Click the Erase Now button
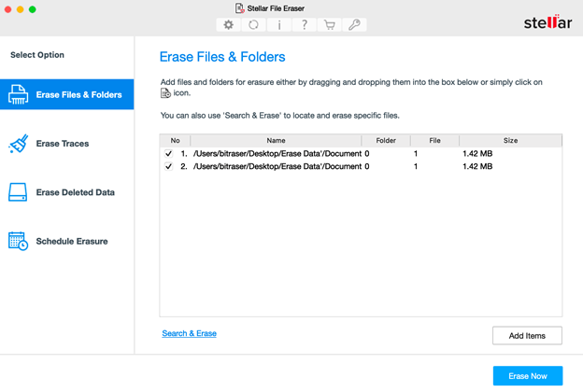 click(528, 376)
